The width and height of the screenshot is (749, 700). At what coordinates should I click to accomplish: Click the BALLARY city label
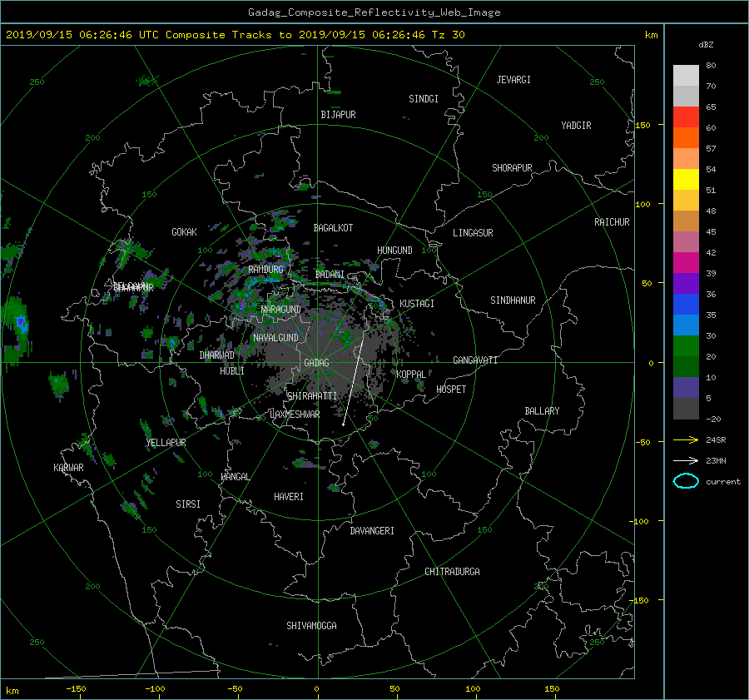pos(542,411)
